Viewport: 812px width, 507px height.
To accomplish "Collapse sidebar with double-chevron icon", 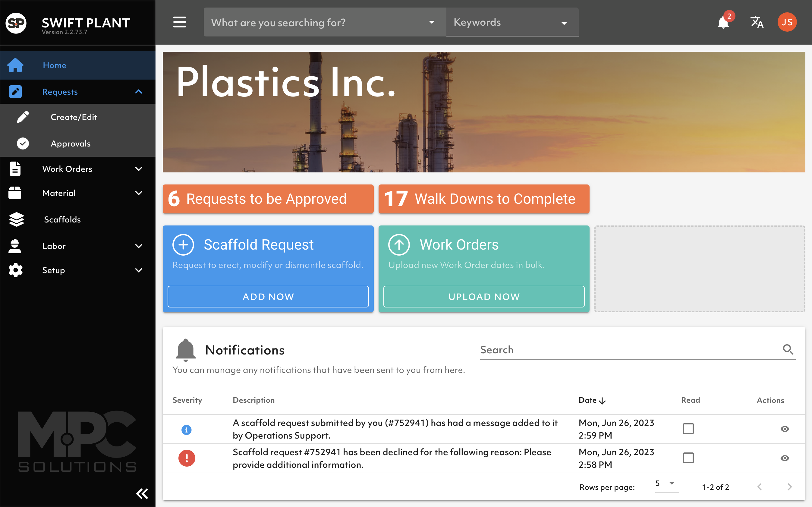I will click(142, 493).
